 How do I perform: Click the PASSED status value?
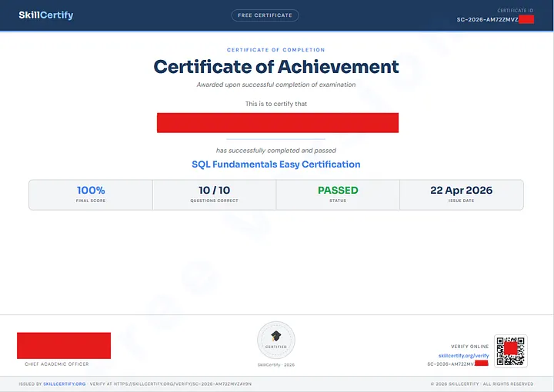coord(338,190)
